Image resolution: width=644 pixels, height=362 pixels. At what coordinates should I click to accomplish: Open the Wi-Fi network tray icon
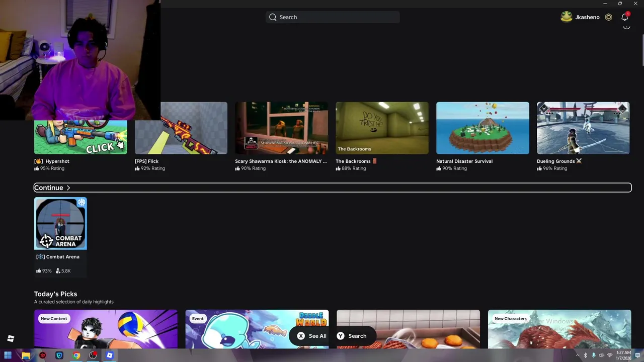point(610,355)
